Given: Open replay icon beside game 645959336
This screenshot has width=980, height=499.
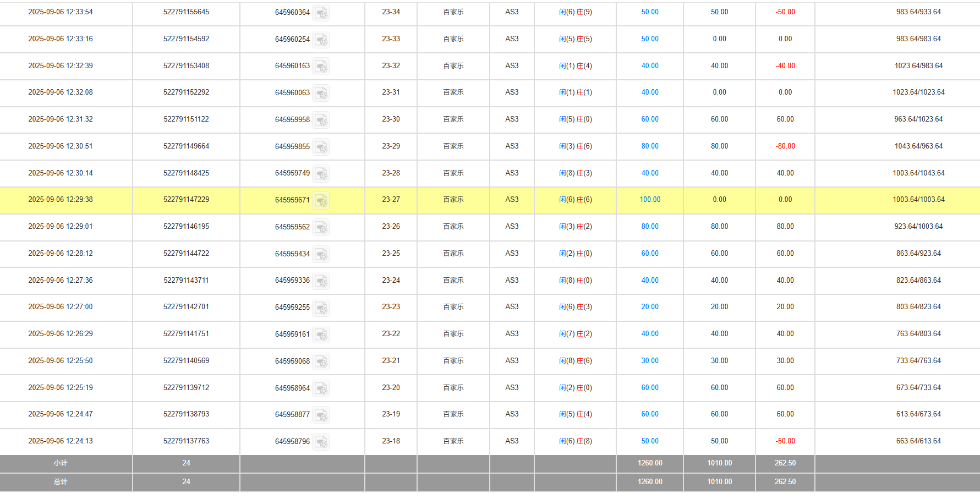Looking at the screenshot, I should coord(321,281).
